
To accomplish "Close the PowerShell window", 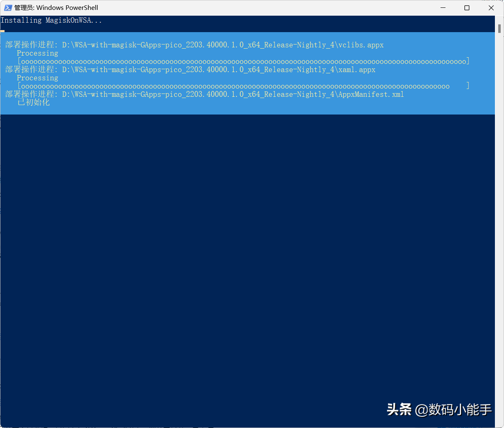I will 491,8.
